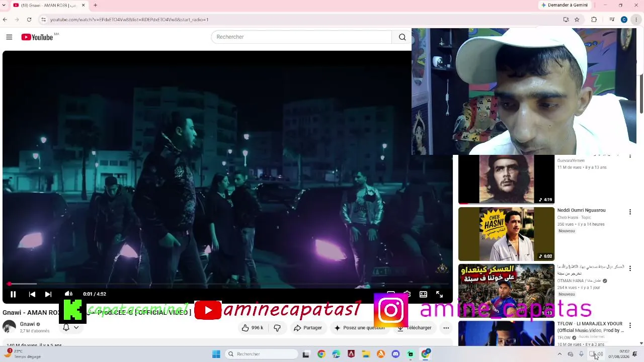
Task: Like the video with 996 k likes
Action: (x=252, y=328)
